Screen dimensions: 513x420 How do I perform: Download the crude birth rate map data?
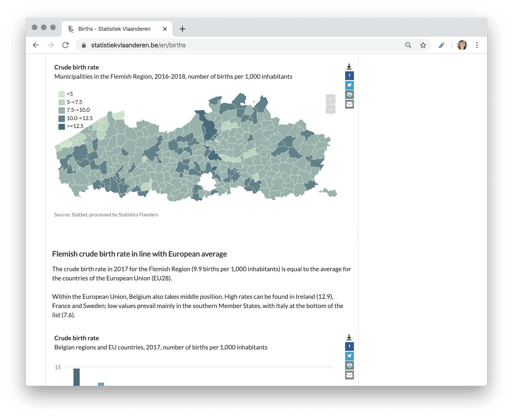[349, 67]
